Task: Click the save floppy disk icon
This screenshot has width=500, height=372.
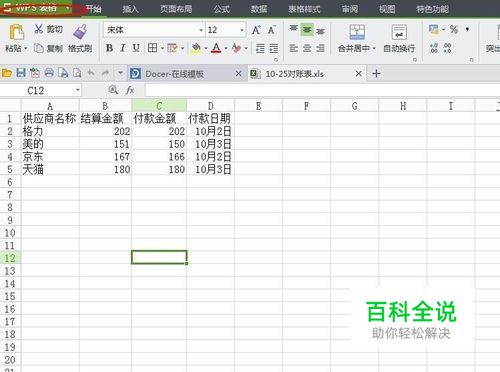Action: (21, 73)
